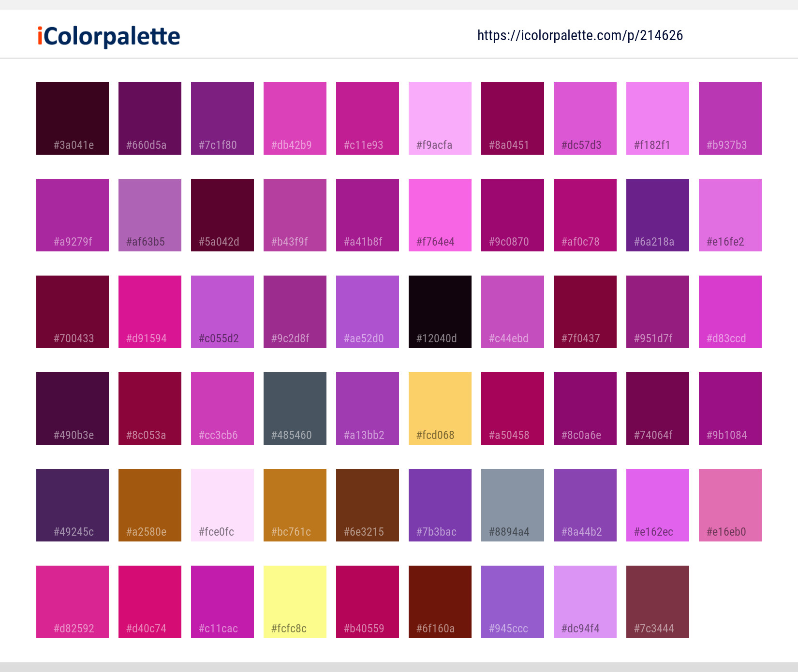
Task: Select the #8c053a swatch
Action: (150, 409)
